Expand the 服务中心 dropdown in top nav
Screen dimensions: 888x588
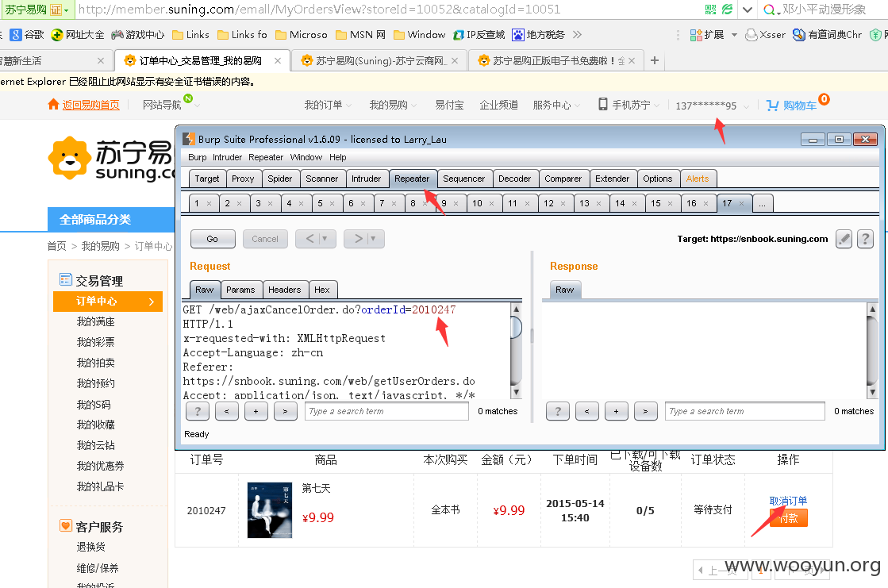(x=577, y=106)
